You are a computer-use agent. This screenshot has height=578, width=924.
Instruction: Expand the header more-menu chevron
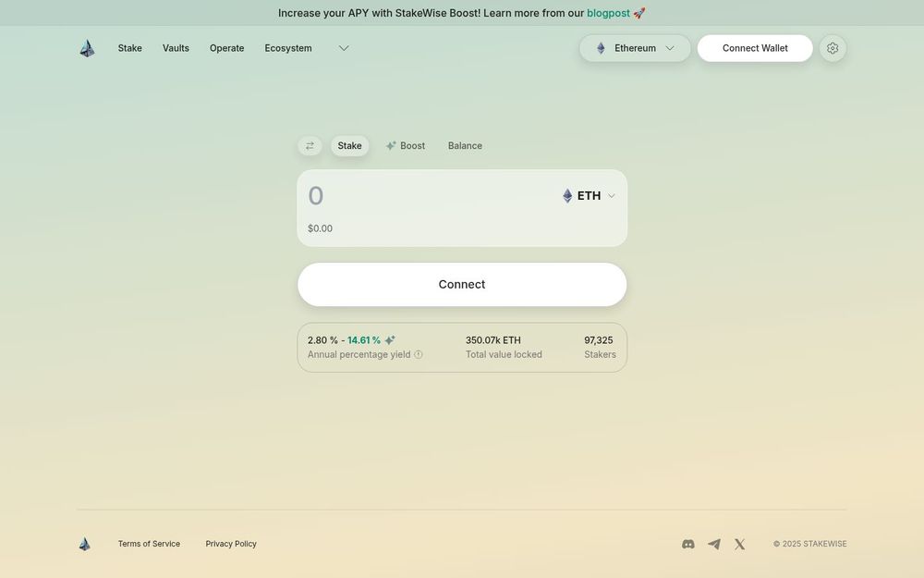tap(344, 48)
